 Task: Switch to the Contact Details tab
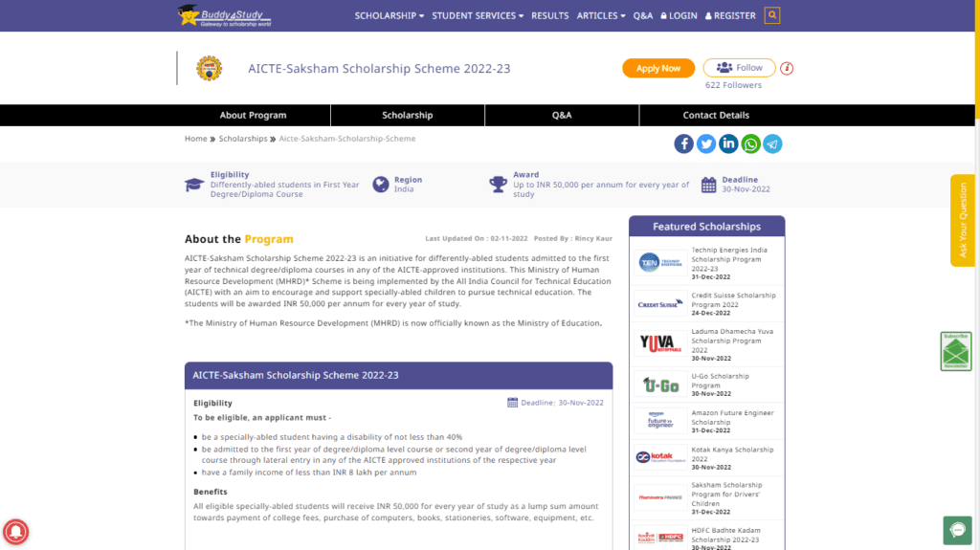(x=716, y=115)
